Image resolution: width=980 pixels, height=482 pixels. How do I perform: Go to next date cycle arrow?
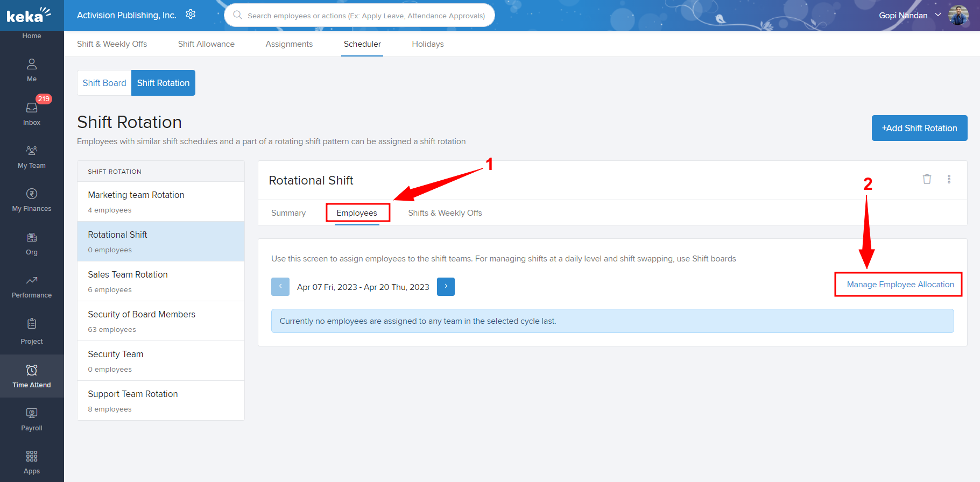coord(446,287)
